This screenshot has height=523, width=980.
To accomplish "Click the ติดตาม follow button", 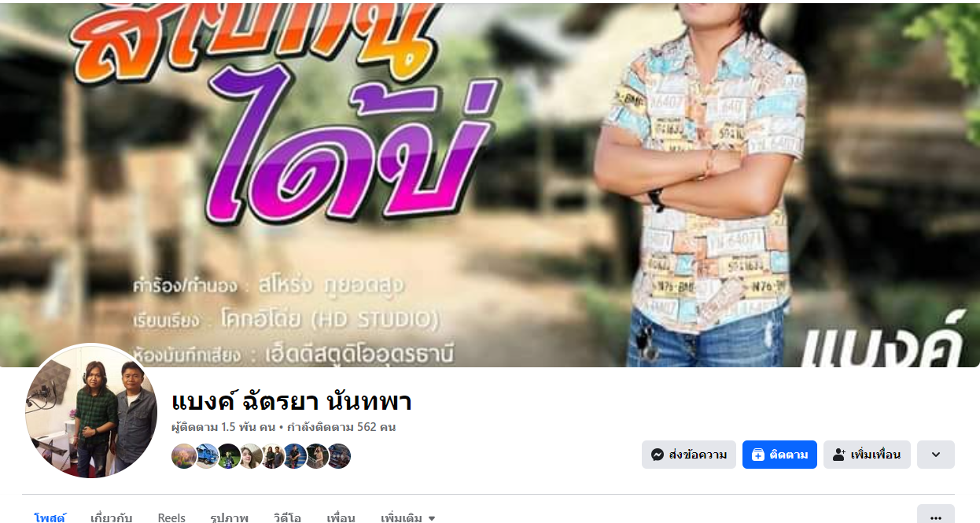I will click(779, 455).
